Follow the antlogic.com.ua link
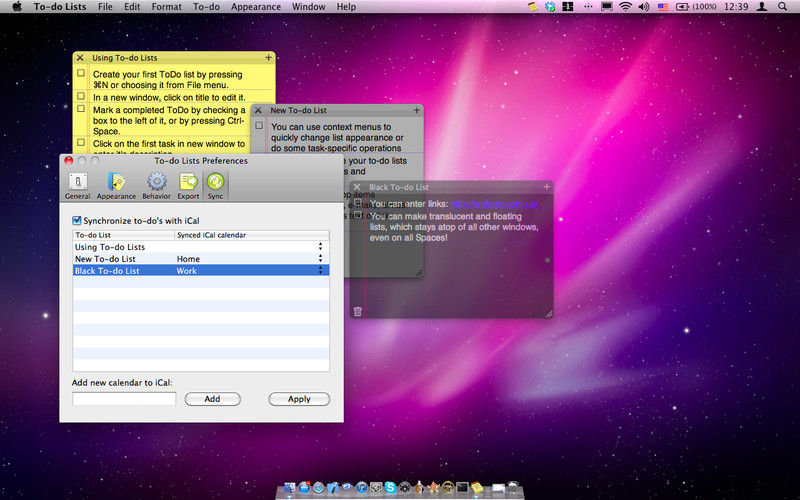 click(494, 204)
